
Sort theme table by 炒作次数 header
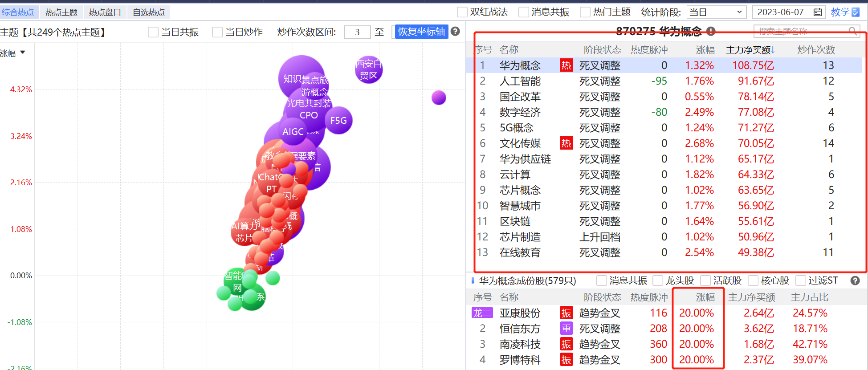[x=816, y=50]
